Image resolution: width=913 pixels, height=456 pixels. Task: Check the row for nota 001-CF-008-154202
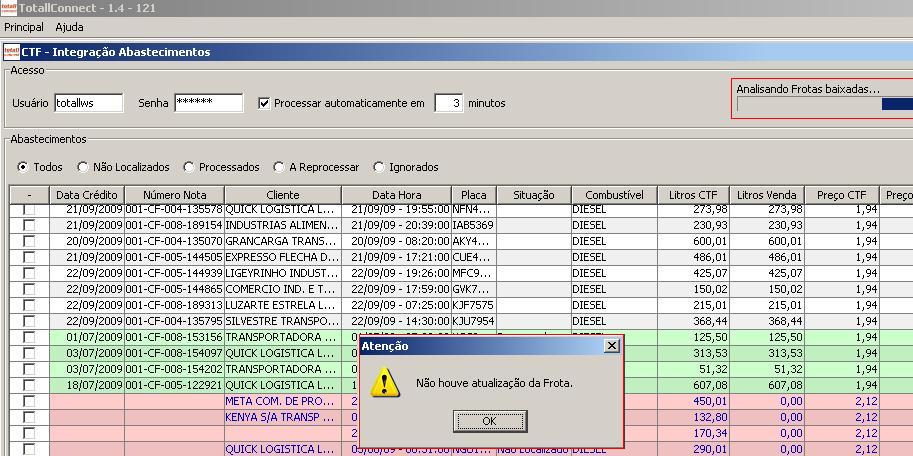[29, 369]
